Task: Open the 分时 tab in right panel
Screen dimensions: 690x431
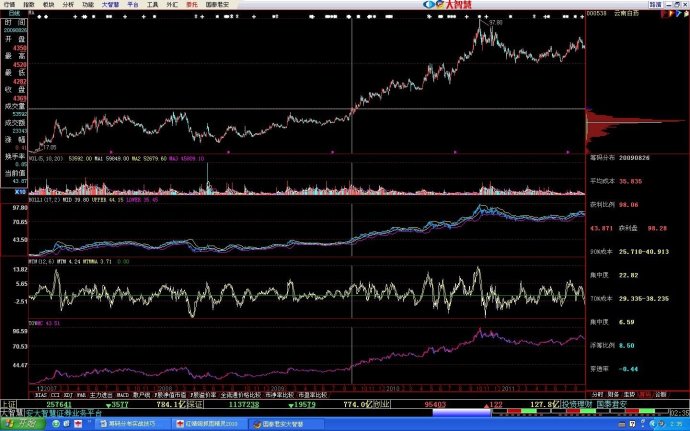Action: tap(596, 395)
